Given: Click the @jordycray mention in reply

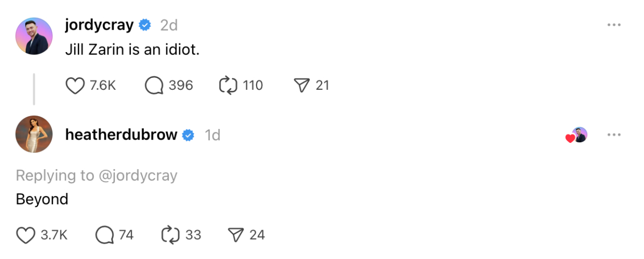Looking at the screenshot, I should tap(137, 175).
